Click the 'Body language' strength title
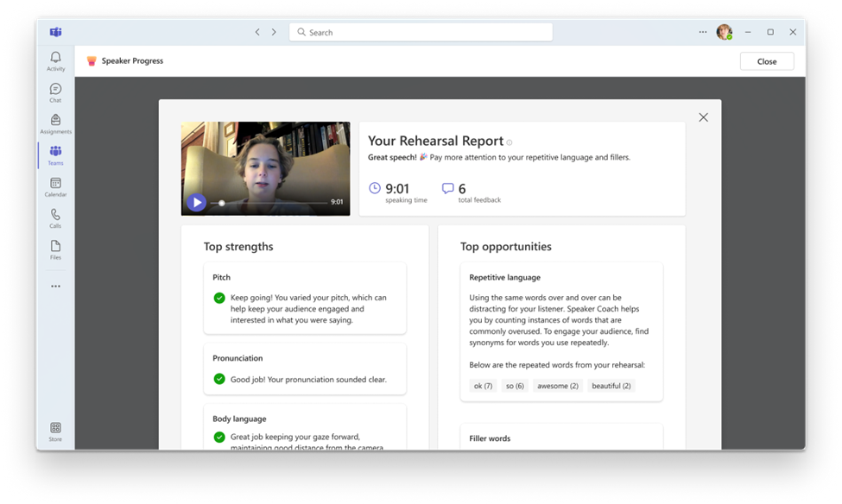This screenshot has width=842, height=504. [x=239, y=419]
